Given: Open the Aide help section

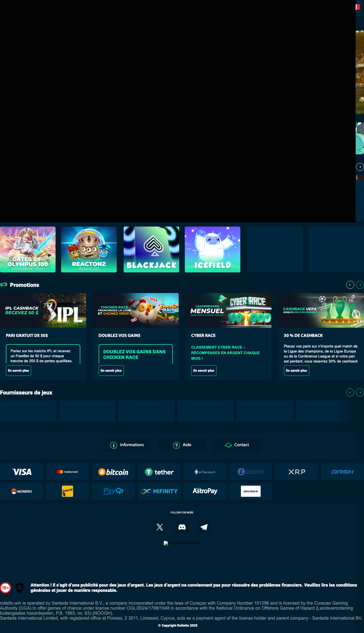Looking at the screenshot, I should coord(182,445).
